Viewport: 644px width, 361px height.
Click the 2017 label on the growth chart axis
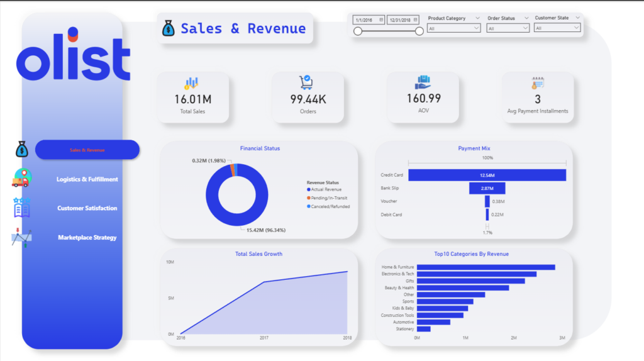pos(264,338)
